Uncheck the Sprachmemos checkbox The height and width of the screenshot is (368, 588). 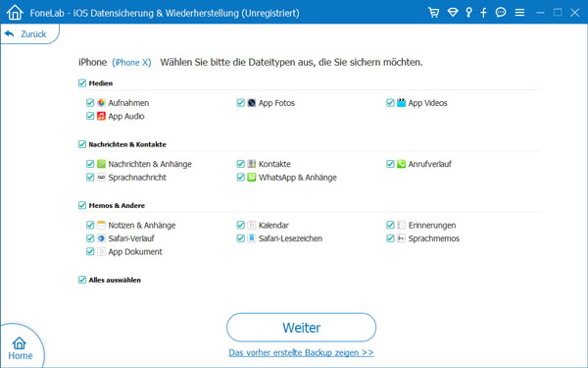[390, 238]
